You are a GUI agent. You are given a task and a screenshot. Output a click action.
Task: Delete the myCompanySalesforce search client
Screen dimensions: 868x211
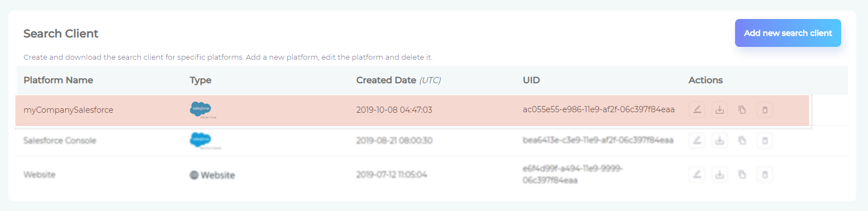coord(765,110)
